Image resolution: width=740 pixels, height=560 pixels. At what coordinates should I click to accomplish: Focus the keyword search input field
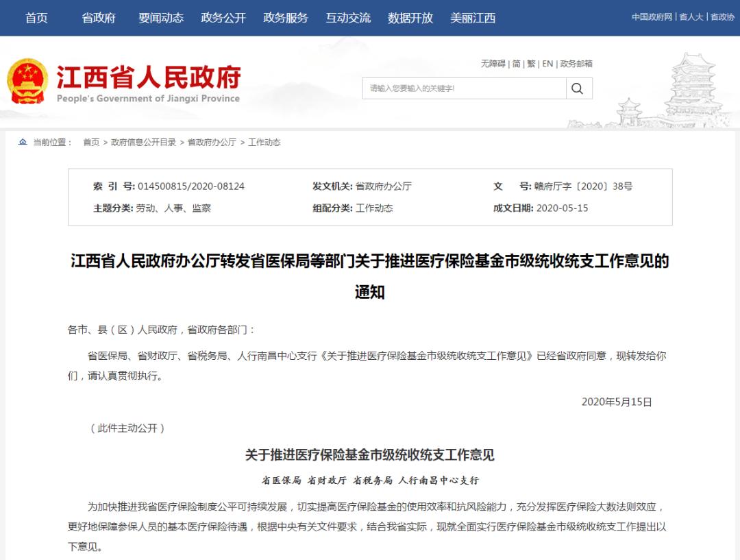(x=465, y=88)
